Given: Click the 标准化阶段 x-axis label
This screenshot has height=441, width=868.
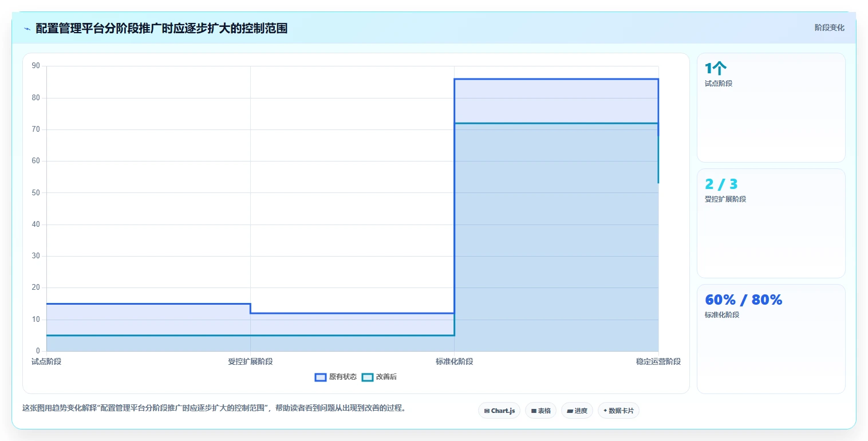Looking at the screenshot, I should pyautogui.click(x=454, y=361).
